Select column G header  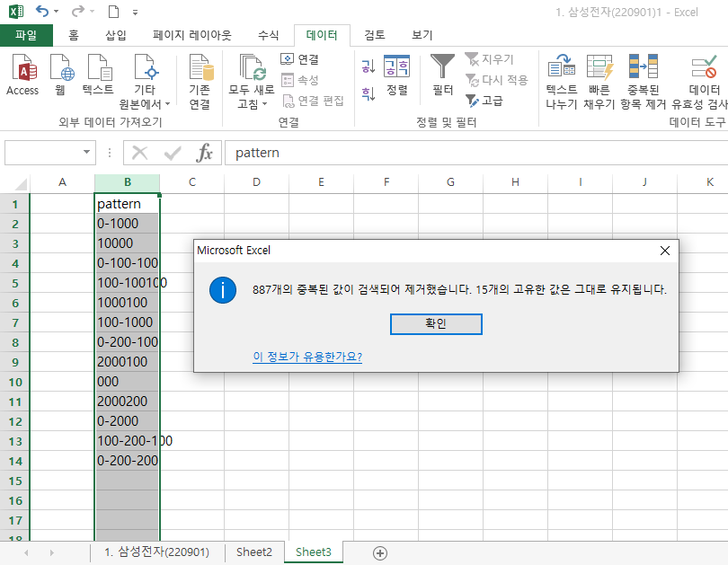click(x=450, y=182)
